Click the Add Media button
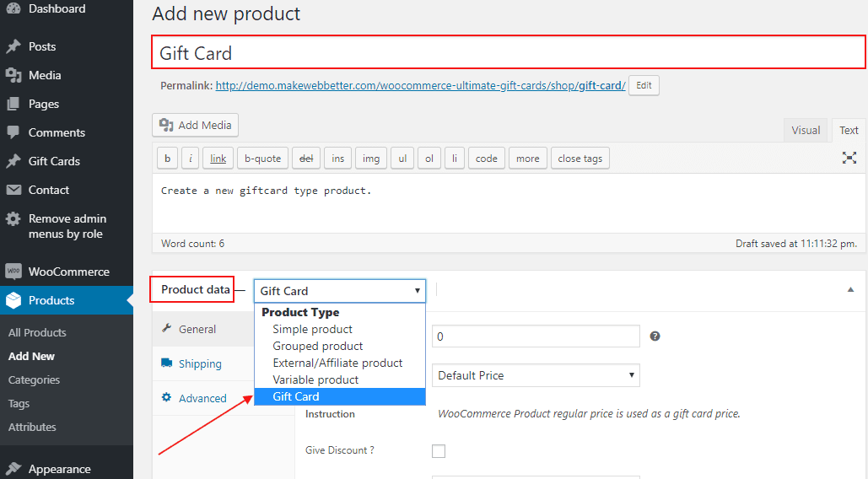Viewport: 868px width, 479px height. [x=196, y=125]
